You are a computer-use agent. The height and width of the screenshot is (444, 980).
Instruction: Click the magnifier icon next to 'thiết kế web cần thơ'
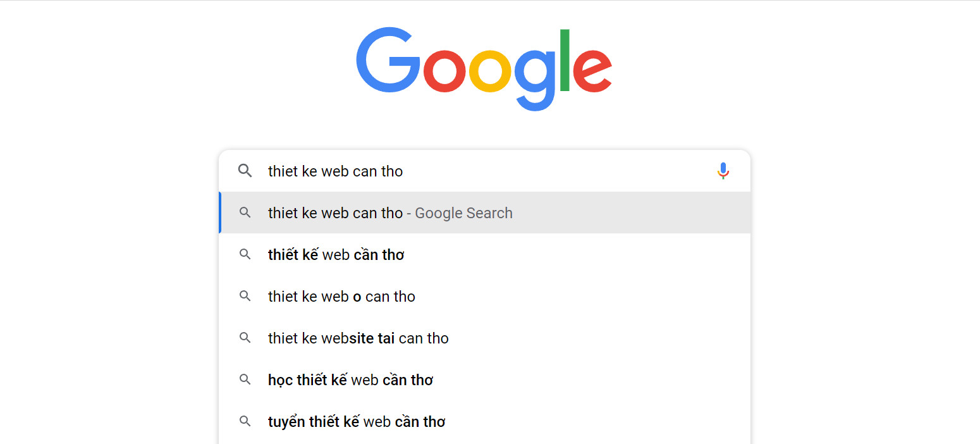[245, 254]
